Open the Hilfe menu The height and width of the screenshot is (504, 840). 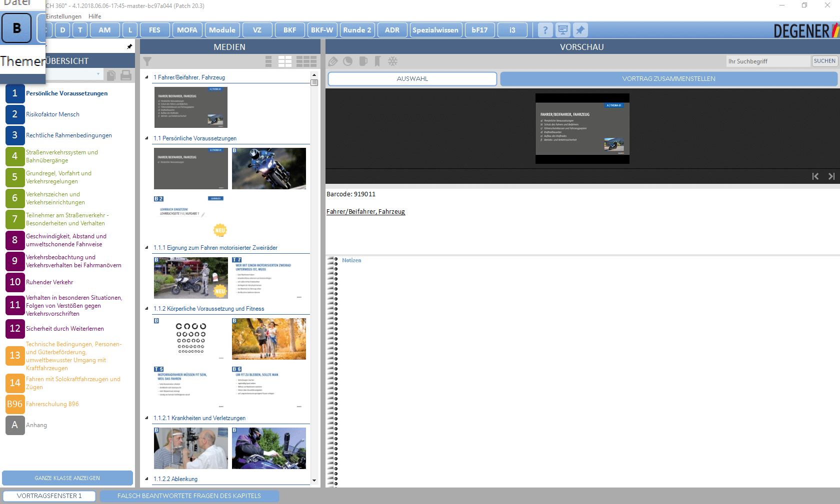(x=94, y=16)
